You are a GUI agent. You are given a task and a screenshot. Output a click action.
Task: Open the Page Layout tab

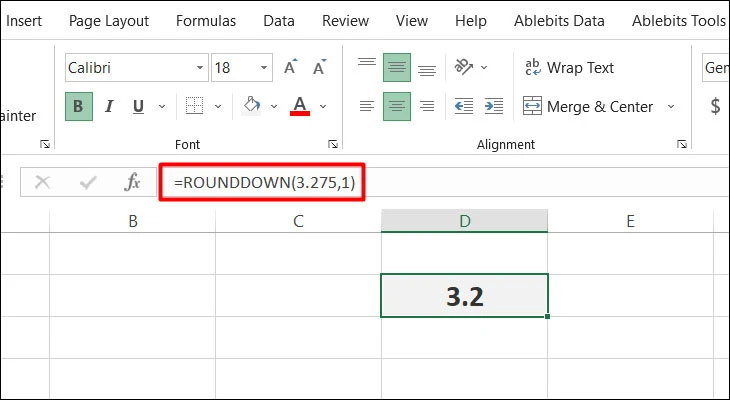click(109, 21)
